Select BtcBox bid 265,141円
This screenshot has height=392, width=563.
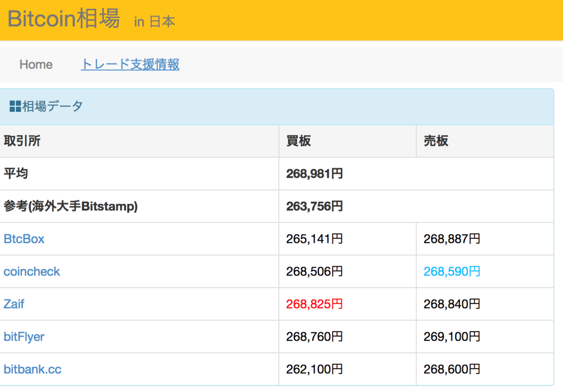314,239
